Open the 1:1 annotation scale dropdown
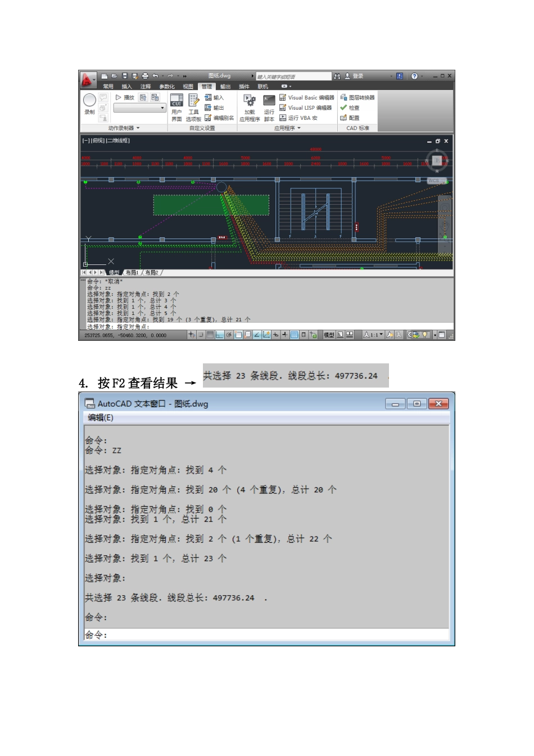Viewport: 534px width, 756px height. (373, 335)
